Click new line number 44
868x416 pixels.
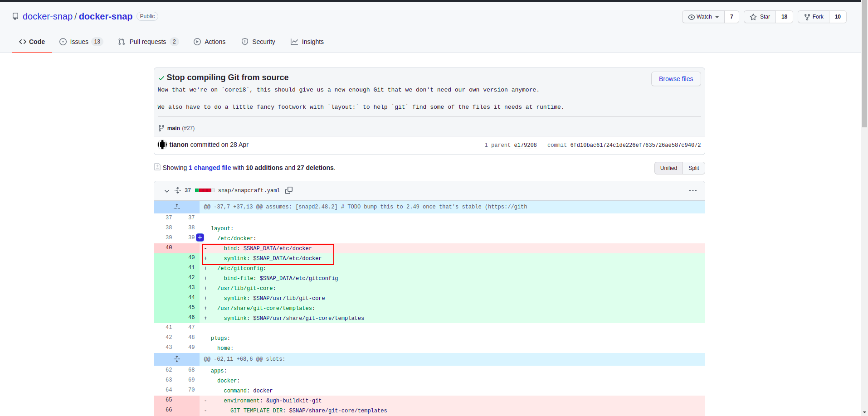coord(191,298)
